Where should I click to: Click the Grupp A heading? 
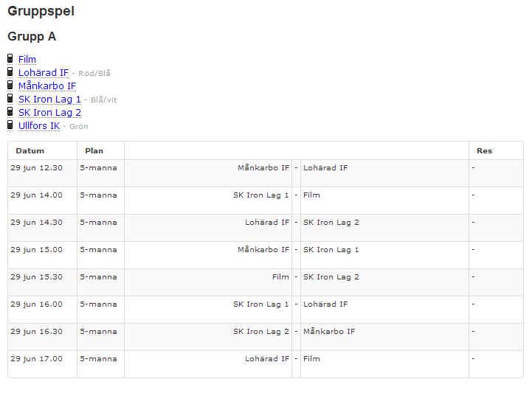[32, 37]
